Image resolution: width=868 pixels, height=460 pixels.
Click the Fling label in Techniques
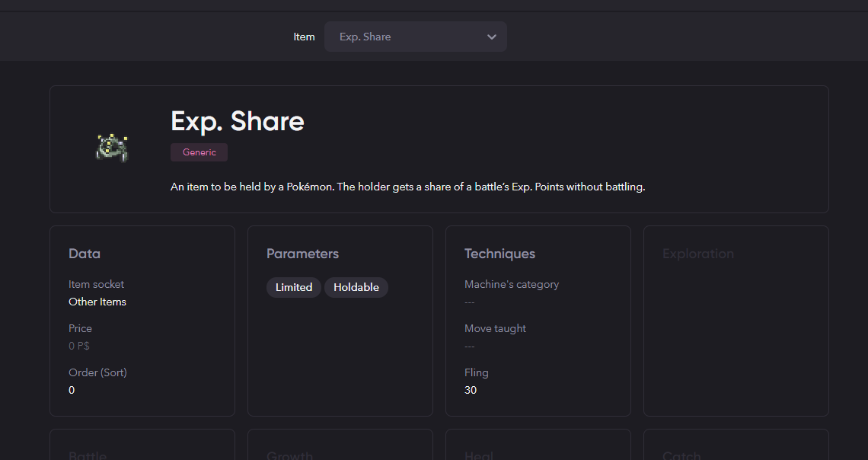[477, 372]
